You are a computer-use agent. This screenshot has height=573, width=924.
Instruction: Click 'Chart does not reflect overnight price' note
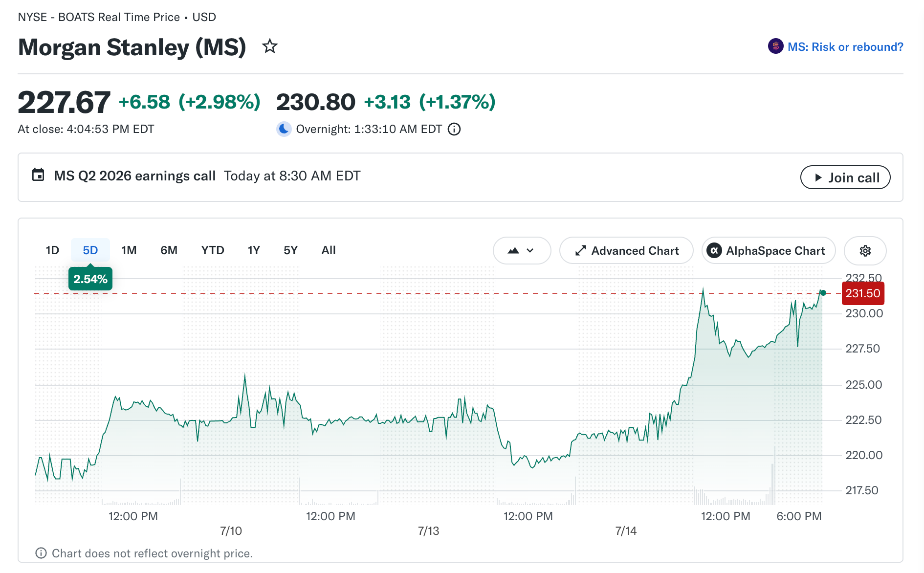[x=152, y=553]
